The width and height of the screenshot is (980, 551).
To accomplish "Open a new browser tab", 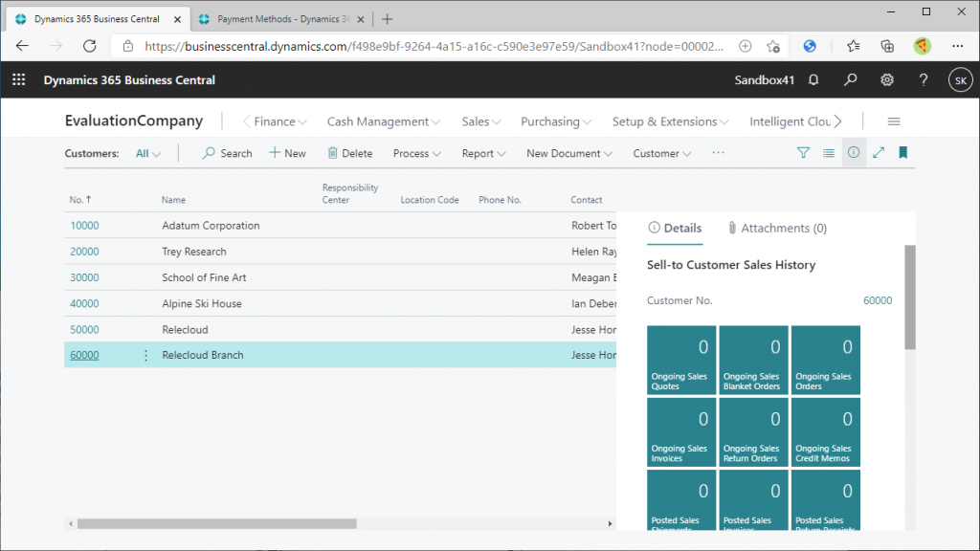I will (387, 19).
